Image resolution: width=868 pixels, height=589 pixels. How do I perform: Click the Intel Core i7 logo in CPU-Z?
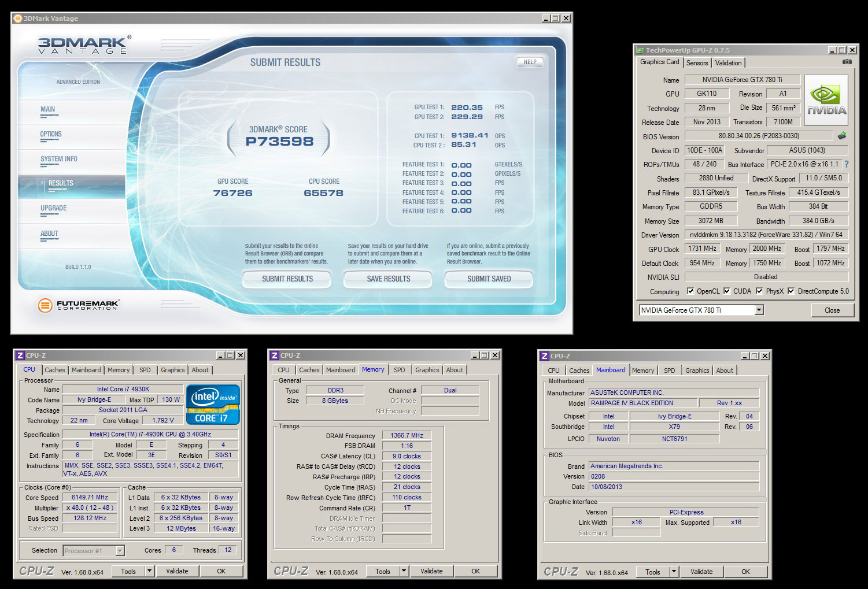coord(212,405)
